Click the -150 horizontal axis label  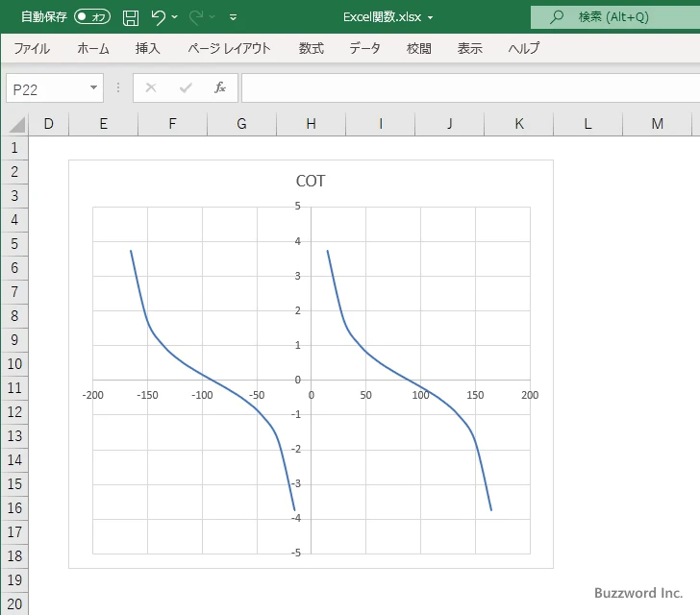tap(147, 395)
